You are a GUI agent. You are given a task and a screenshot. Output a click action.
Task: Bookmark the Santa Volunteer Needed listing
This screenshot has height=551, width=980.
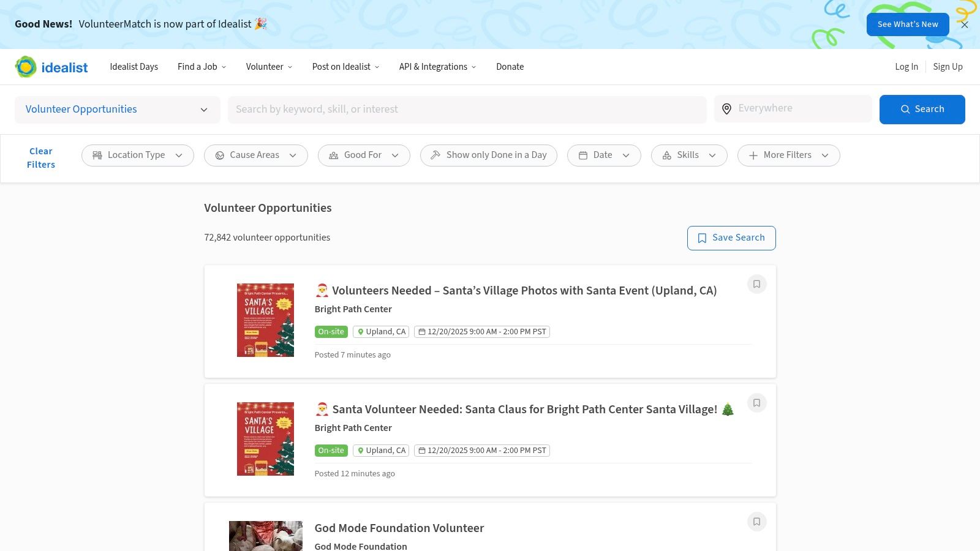pos(756,403)
